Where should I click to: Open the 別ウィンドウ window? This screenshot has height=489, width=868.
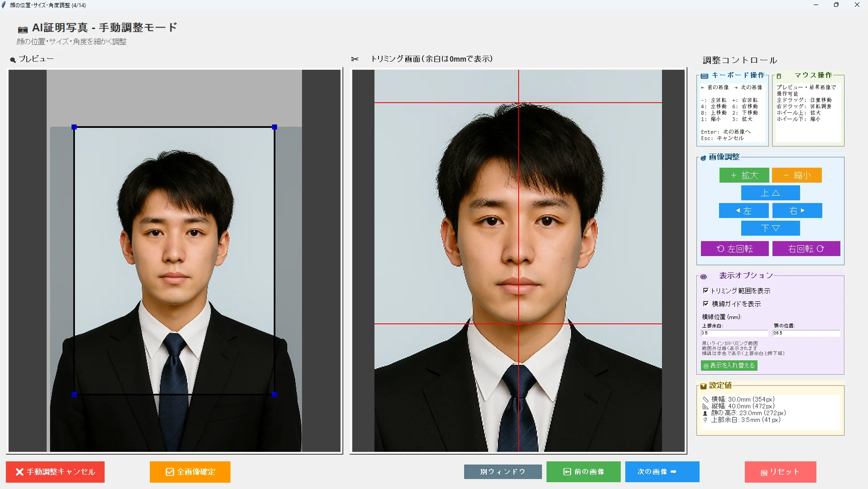503,471
